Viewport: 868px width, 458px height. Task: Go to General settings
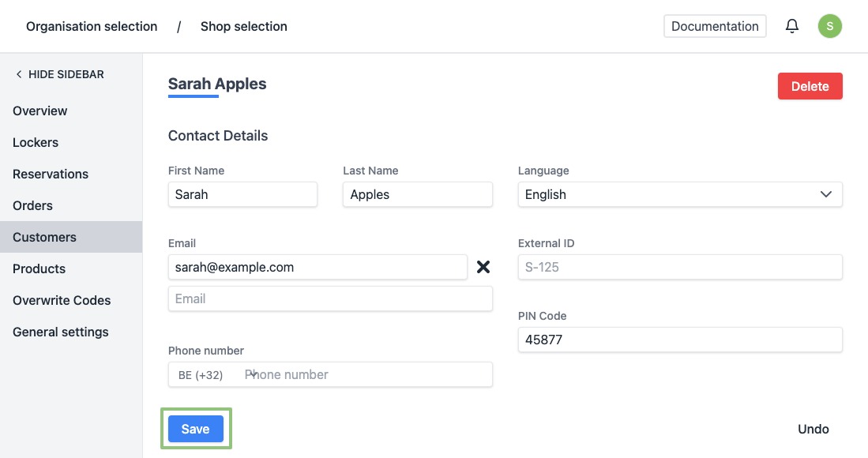61,332
